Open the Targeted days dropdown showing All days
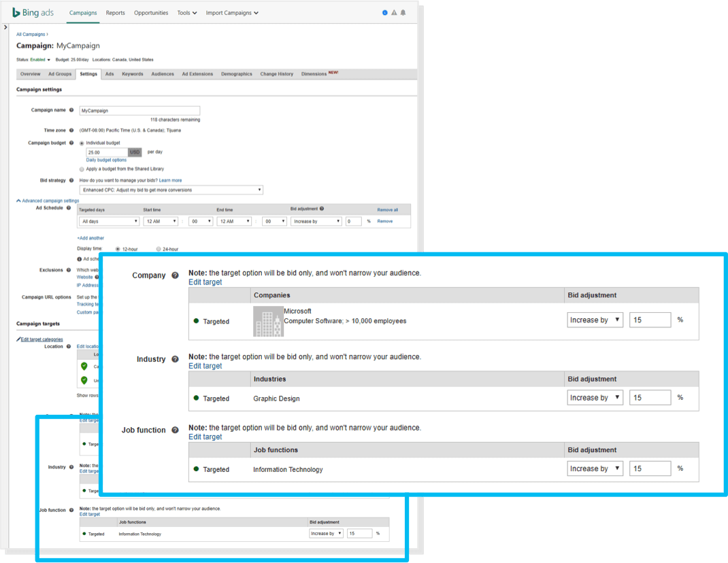This screenshot has height=563, width=728. click(108, 221)
